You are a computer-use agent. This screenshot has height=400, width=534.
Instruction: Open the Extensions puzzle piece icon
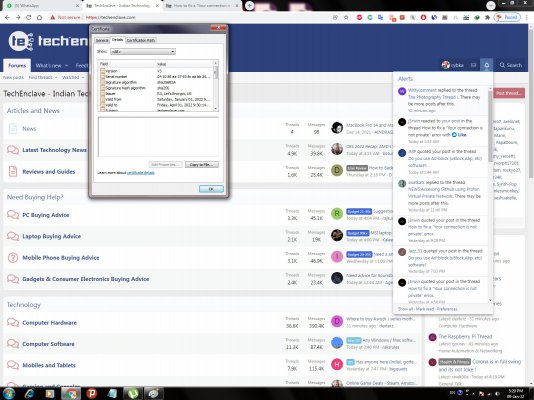[487, 17]
